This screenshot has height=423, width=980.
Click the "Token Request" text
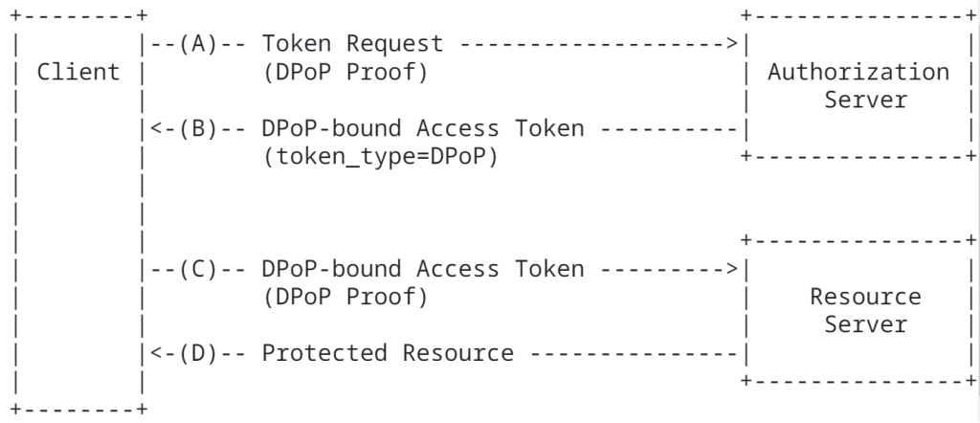[352, 43]
